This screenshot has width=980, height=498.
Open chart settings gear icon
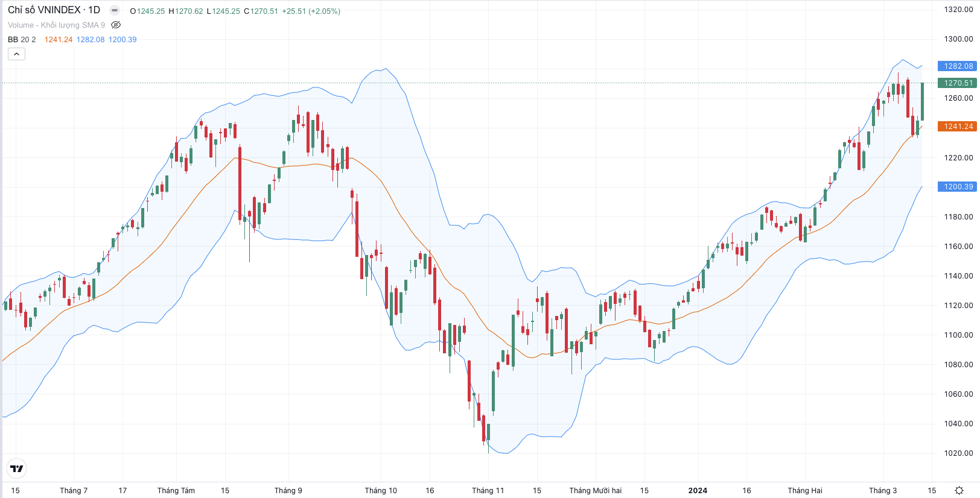pyautogui.click(x=959, y=490)
